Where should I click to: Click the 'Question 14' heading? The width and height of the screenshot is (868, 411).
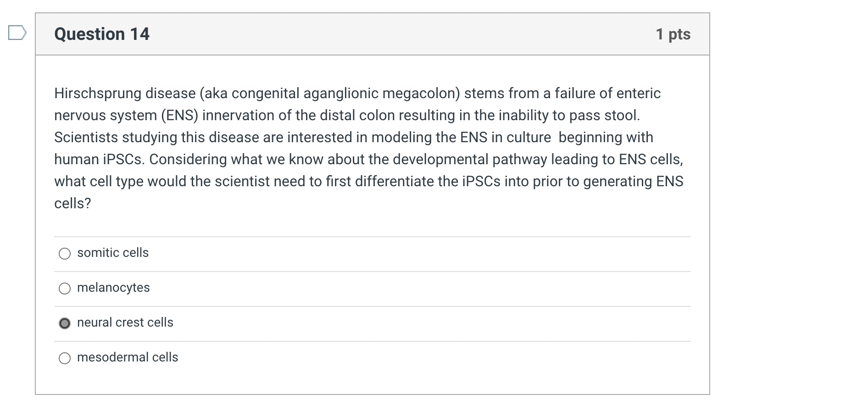click(x=102, y=34)
